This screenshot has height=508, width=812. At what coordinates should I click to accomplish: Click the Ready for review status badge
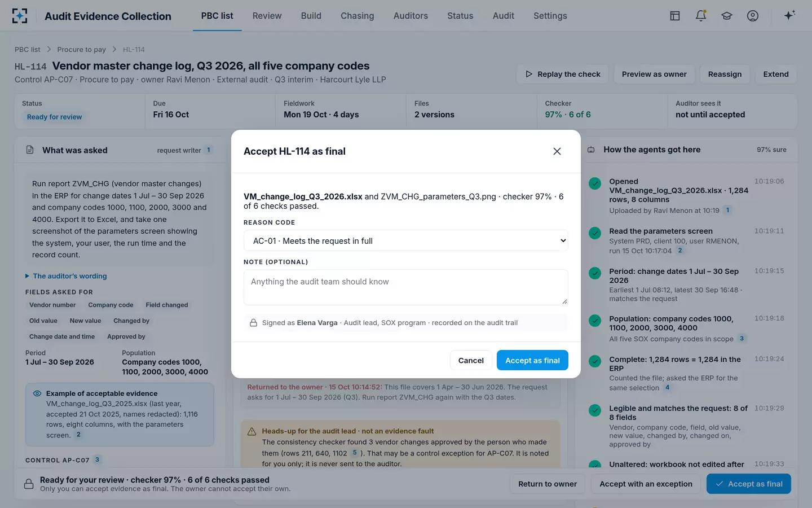[54, 117]
